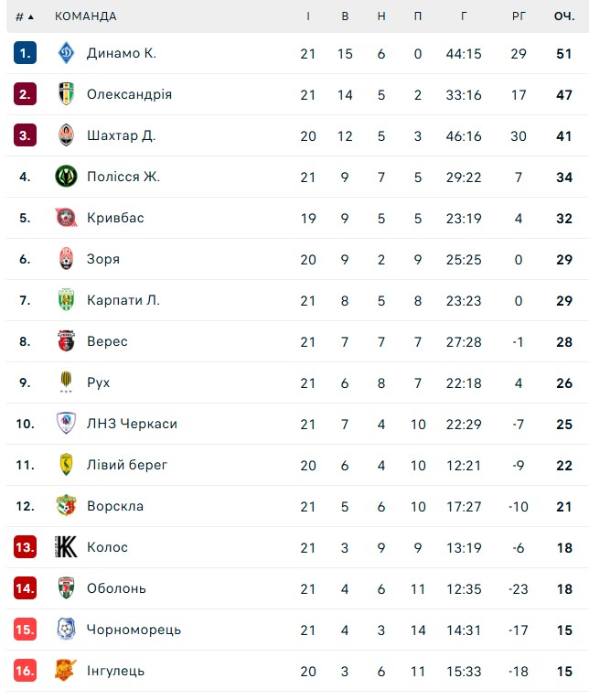Click the Шахтар Д. club emblem
589x700 pixels.
(66, 135)
